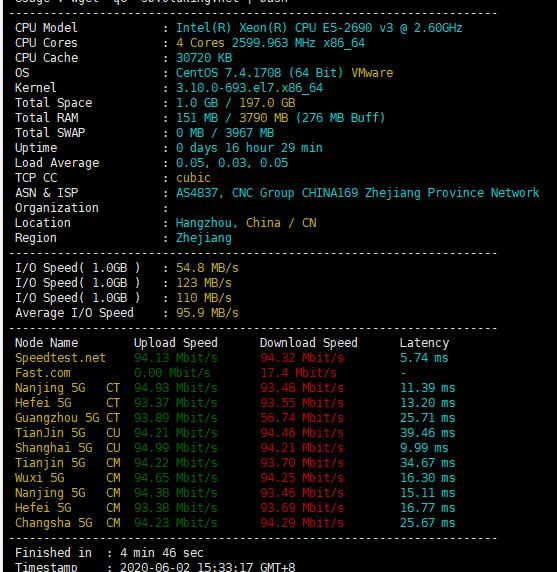Click Hefei CM latency 16.77 ms

click(x=428, y=507)
